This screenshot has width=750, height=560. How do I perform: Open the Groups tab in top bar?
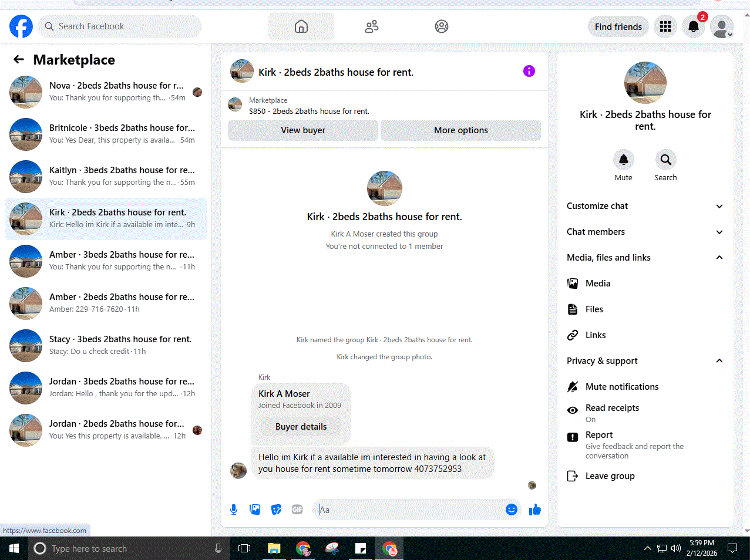point(442,26)
